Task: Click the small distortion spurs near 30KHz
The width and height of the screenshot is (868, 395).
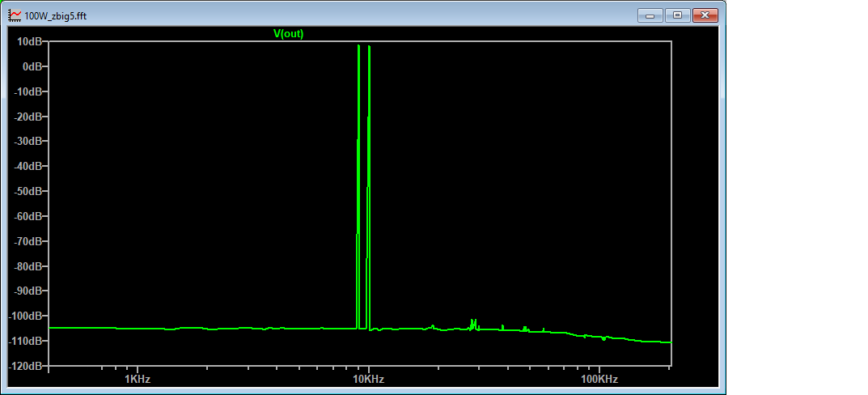Action: [x=474, y=324]
